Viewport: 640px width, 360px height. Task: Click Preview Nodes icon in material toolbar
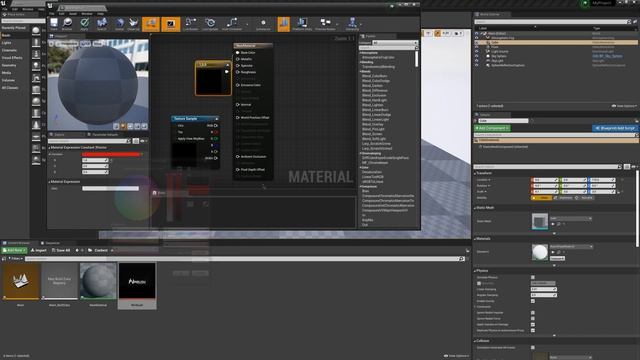tap(325, 23)
